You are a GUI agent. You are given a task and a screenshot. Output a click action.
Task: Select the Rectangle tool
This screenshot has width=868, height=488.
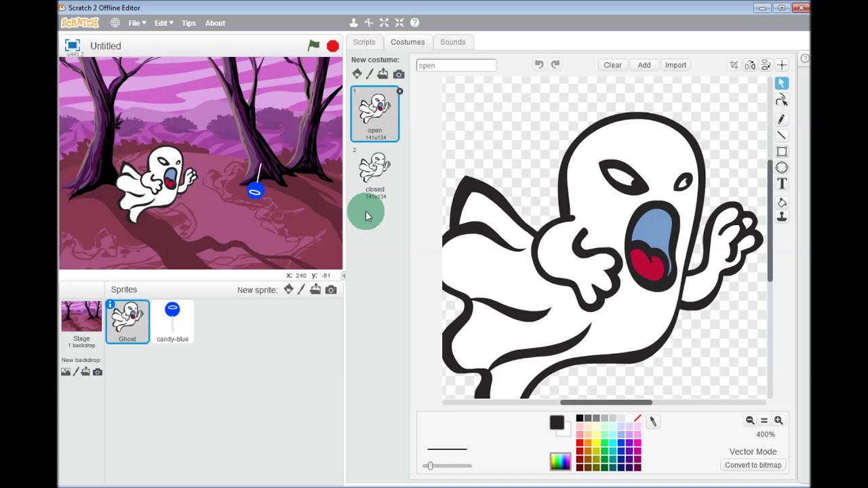click(781, 152)
